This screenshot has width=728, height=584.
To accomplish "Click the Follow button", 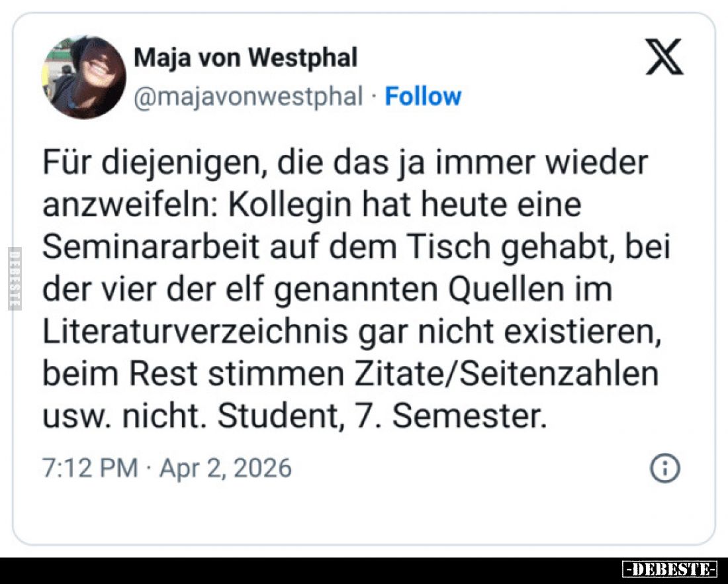I will [x=424, y=96].
